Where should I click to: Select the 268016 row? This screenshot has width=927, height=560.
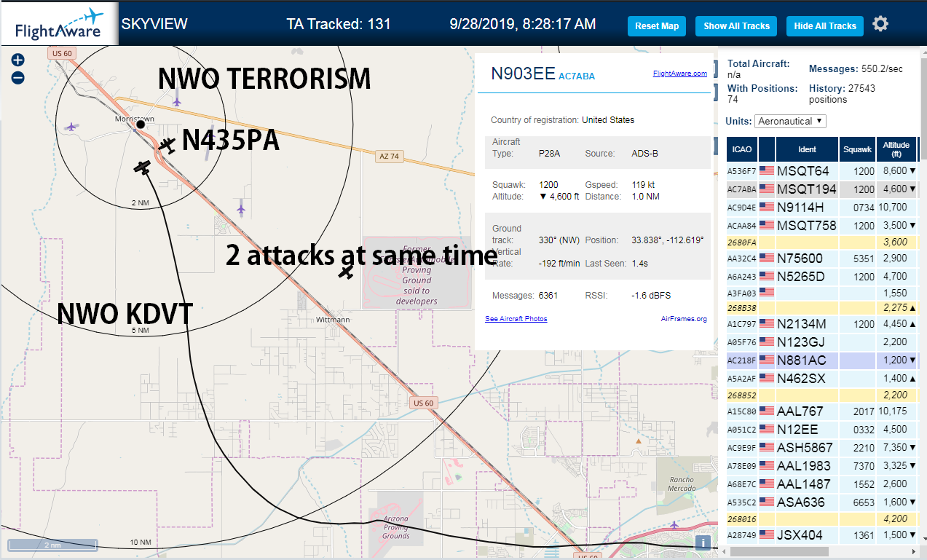tap(822, 519)
